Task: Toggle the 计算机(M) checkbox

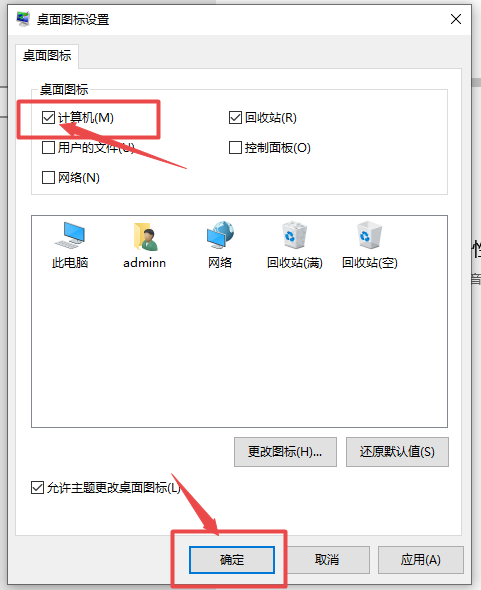Action: click(x=48, y=117)
